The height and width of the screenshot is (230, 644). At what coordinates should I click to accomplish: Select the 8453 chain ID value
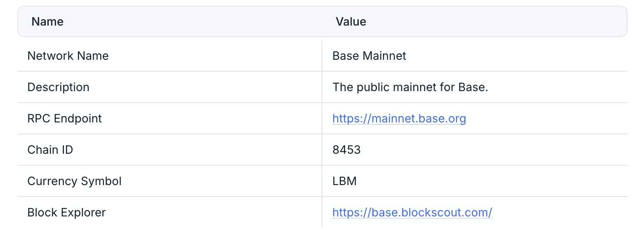(x=346, y=150)
